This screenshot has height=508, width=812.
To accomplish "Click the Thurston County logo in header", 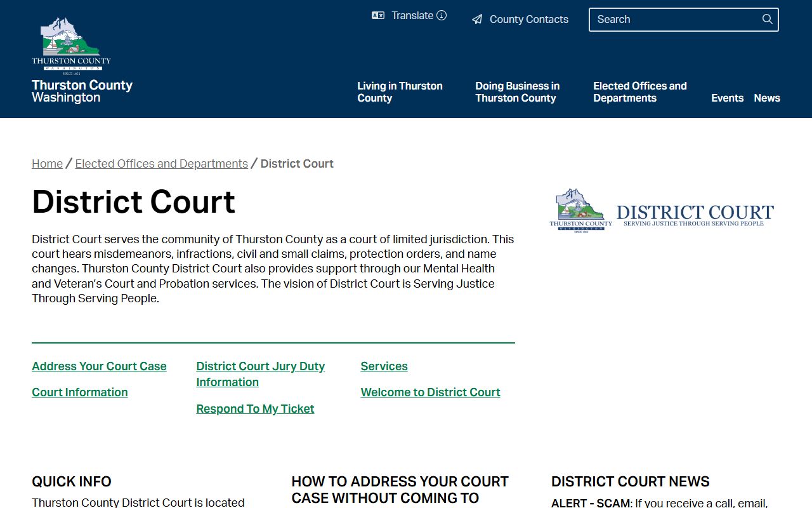I will (x=71, y=46).
